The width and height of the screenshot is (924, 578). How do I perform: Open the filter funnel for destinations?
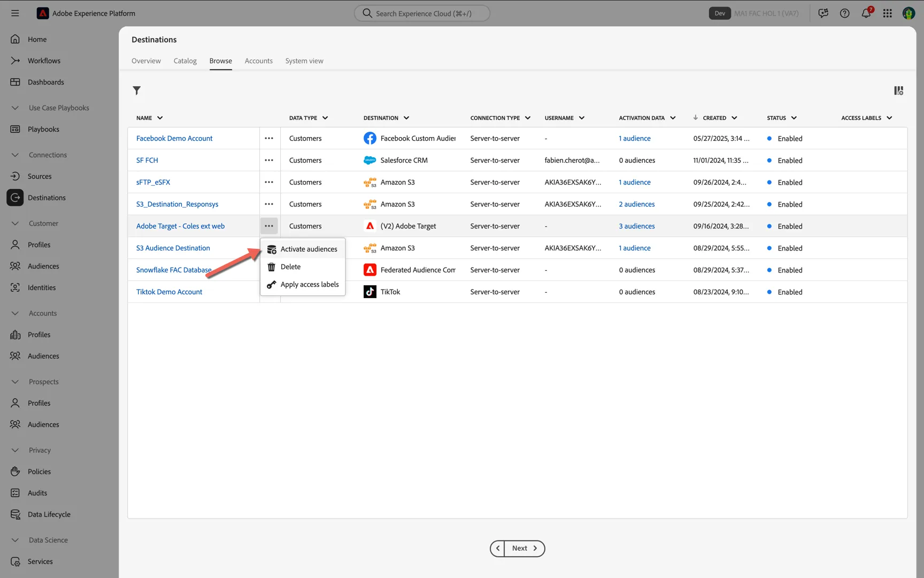pyautogui.click(x=137, y=90)
